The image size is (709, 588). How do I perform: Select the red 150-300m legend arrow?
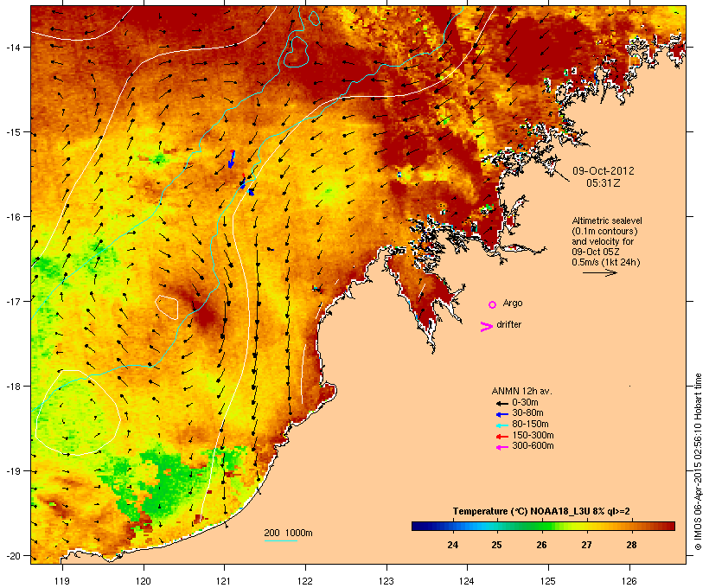[502, 437]
